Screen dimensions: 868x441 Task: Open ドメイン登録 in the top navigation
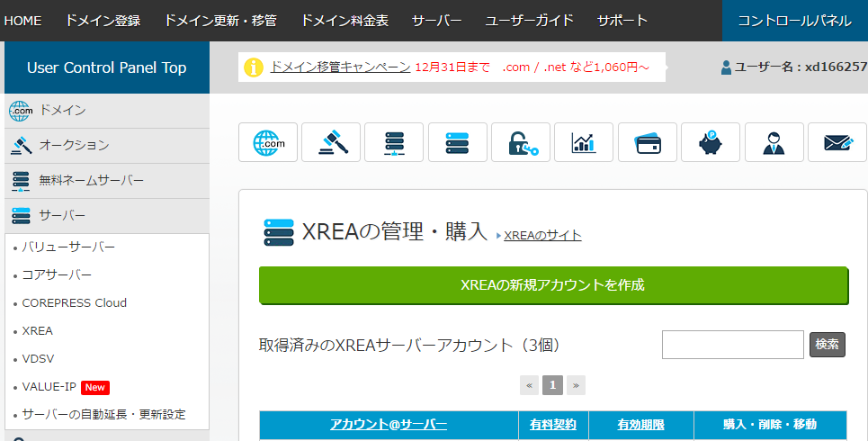coord(103,21)
